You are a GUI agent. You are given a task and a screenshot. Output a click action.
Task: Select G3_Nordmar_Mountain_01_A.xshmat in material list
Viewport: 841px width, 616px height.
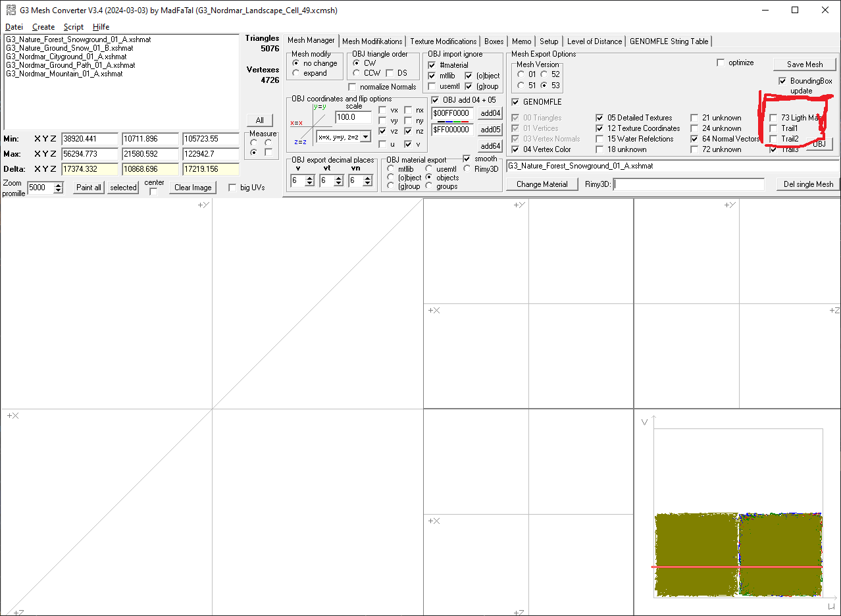(64, 74)
